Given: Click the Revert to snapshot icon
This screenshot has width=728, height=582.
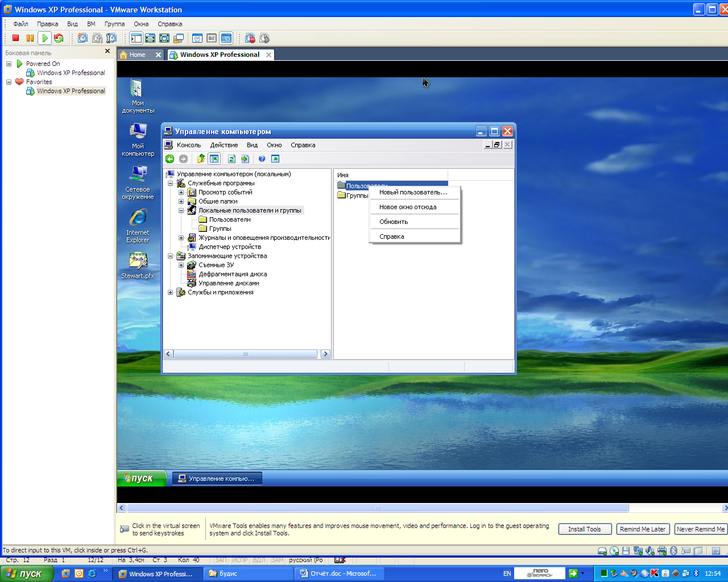Looking at the screenshot, I should pyautogui.click(x=97, y=38).
